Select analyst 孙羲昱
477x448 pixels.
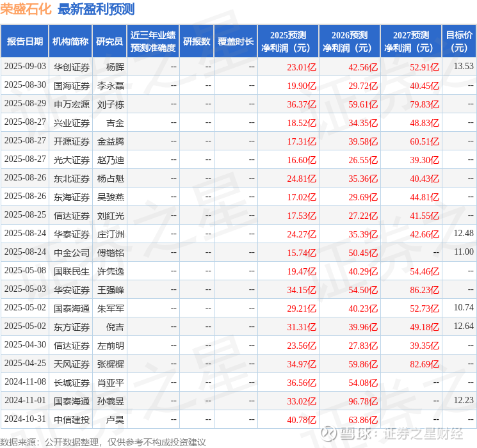coord(111,401)
